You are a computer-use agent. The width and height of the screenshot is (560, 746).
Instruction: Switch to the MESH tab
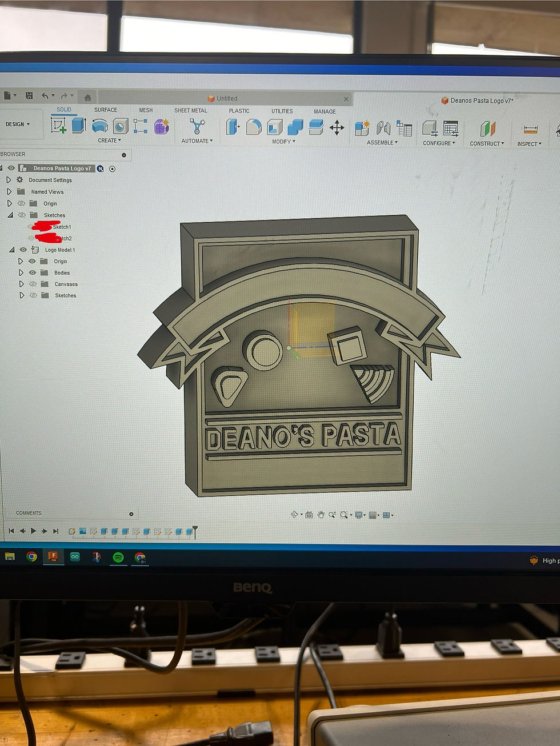146,110
